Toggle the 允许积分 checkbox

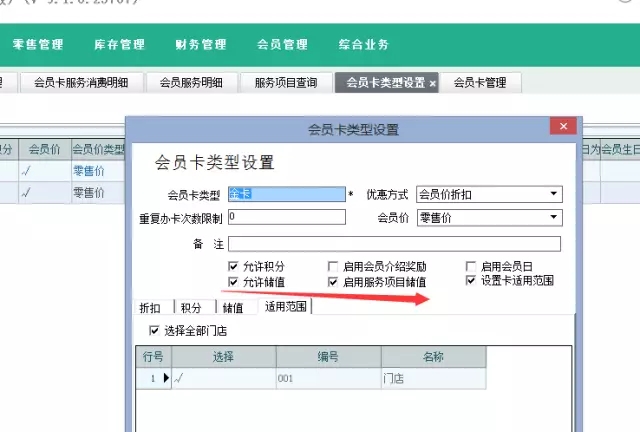coord(233,267)
